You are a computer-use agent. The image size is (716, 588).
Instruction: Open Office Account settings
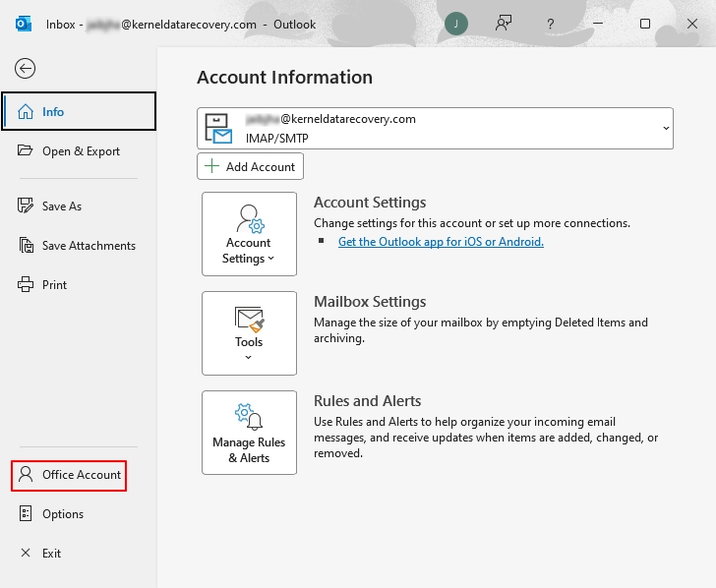[x=69, y=475]
